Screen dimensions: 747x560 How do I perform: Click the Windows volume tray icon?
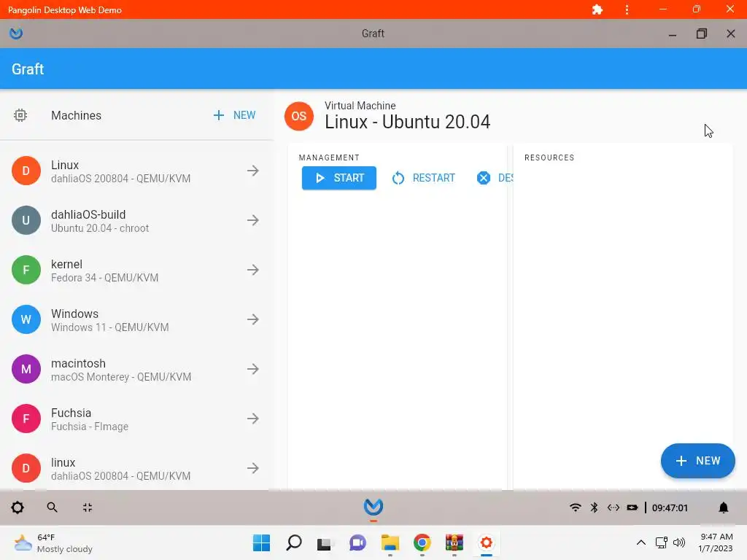679,542
